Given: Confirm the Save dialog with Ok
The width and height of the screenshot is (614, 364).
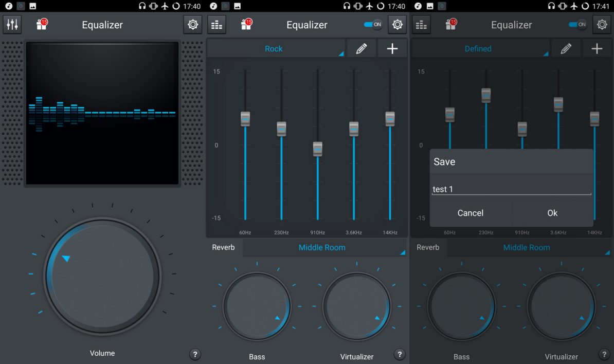Looking at the screenshot, I should (552, 213).
